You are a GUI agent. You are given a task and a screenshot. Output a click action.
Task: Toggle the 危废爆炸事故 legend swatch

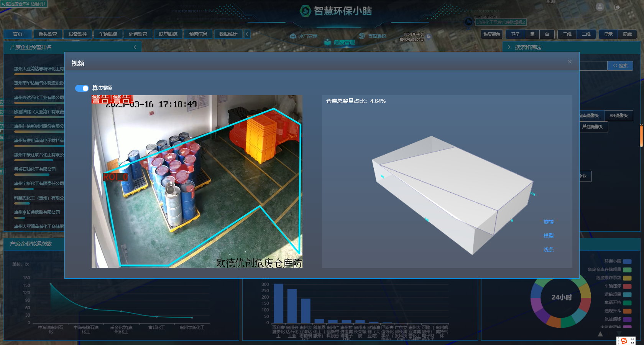pos(627,278)
